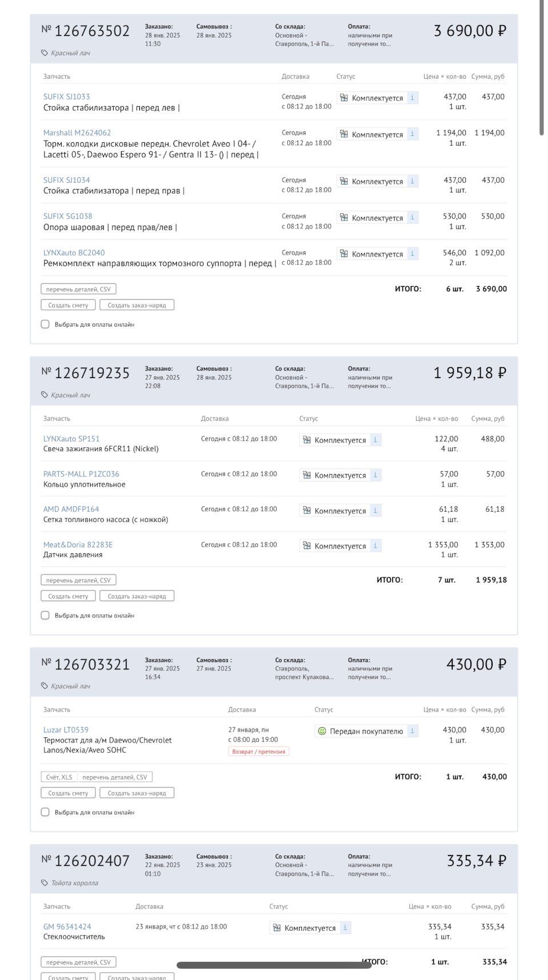548x980 pixels.
Task: Click Возврат / претензия label
Action: coord(259,752)
